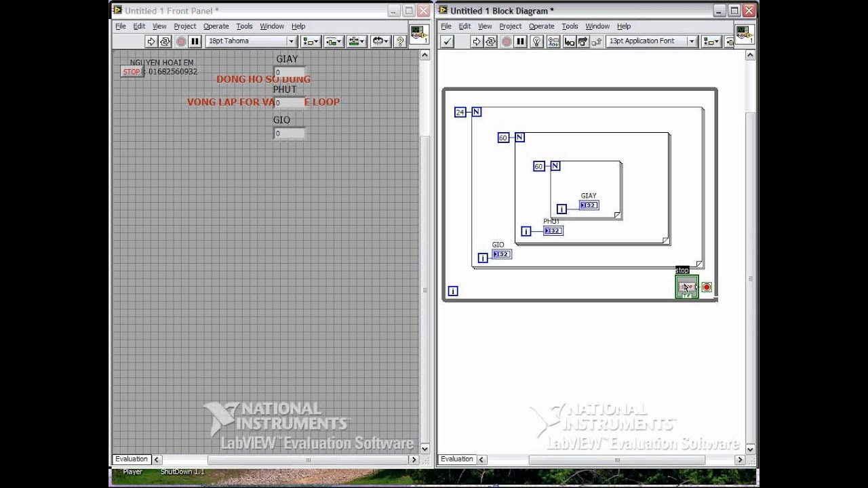Screen dimensions: 868x488
Task: Click Step Over button in Block Diagram
Action: coord(583,41)
